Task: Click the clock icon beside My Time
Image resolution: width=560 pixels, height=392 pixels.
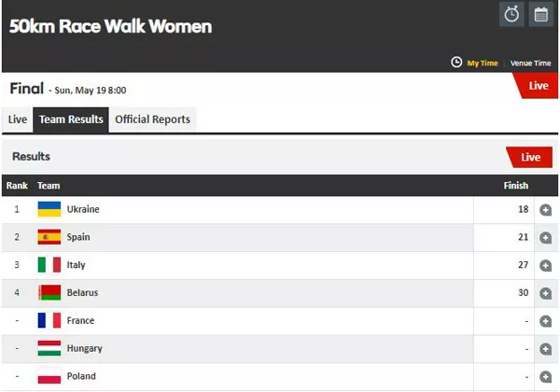Action: click(456, 63)
